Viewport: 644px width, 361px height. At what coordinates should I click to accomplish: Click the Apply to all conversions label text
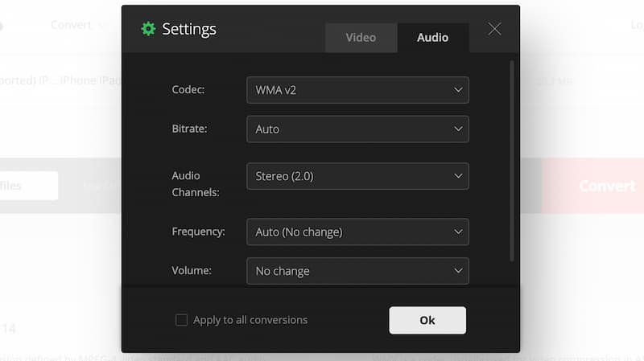click(x=250, y=320)
